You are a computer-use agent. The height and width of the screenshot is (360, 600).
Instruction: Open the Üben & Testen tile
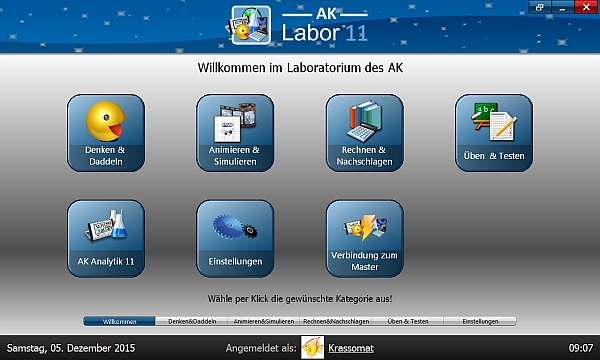[x=494, y=133]
